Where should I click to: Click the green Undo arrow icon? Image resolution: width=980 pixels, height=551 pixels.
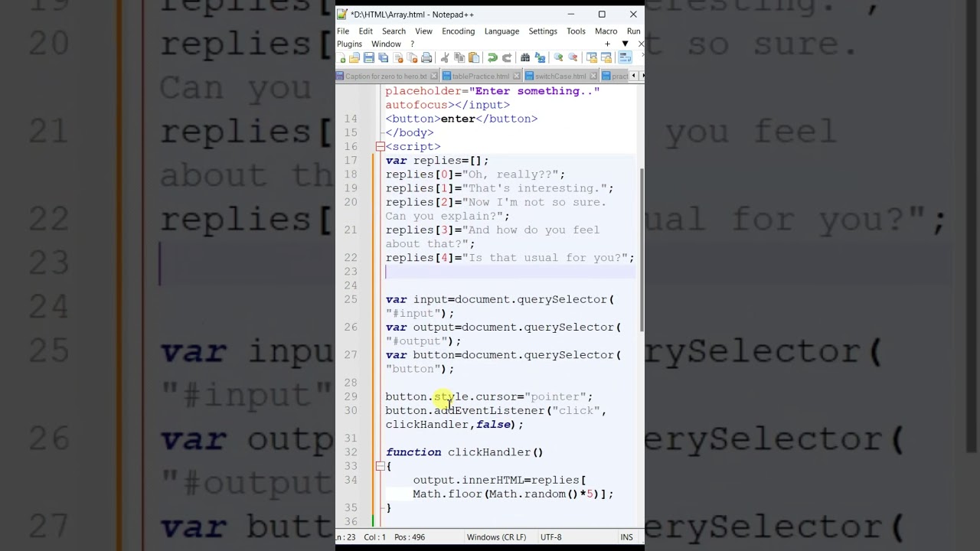(x=492, y=58)
